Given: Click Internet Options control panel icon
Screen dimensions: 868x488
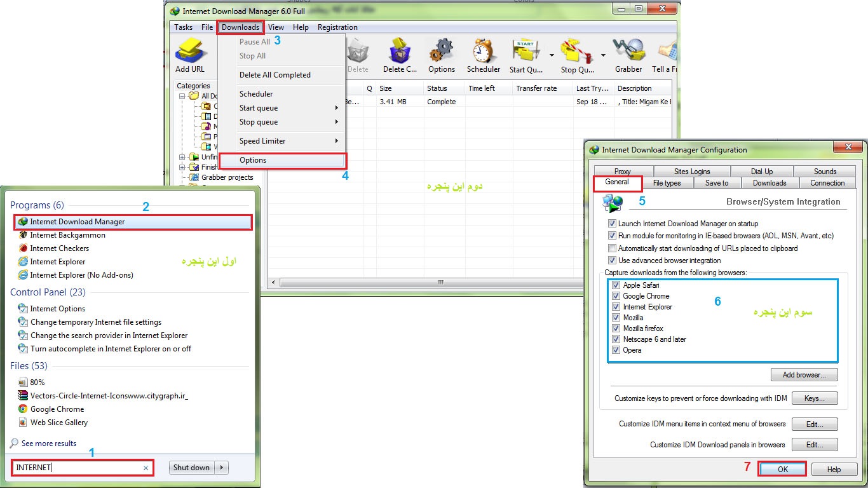Looking at the screenshot, I should click(x=24, y=309).
